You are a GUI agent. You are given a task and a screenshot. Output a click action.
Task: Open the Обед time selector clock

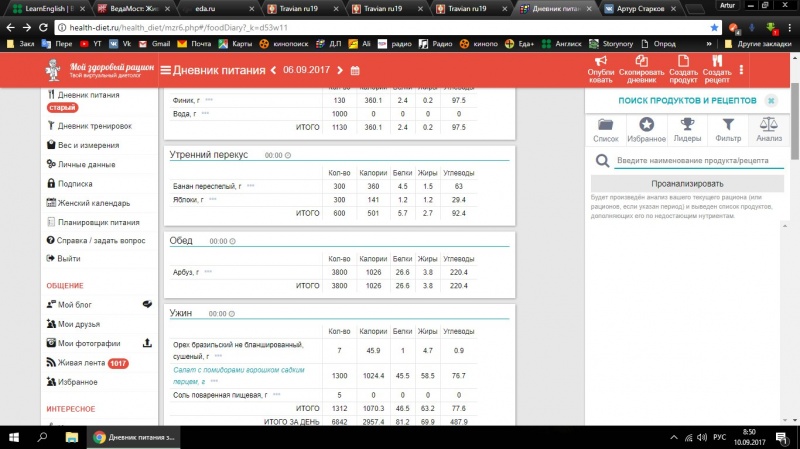238,241
